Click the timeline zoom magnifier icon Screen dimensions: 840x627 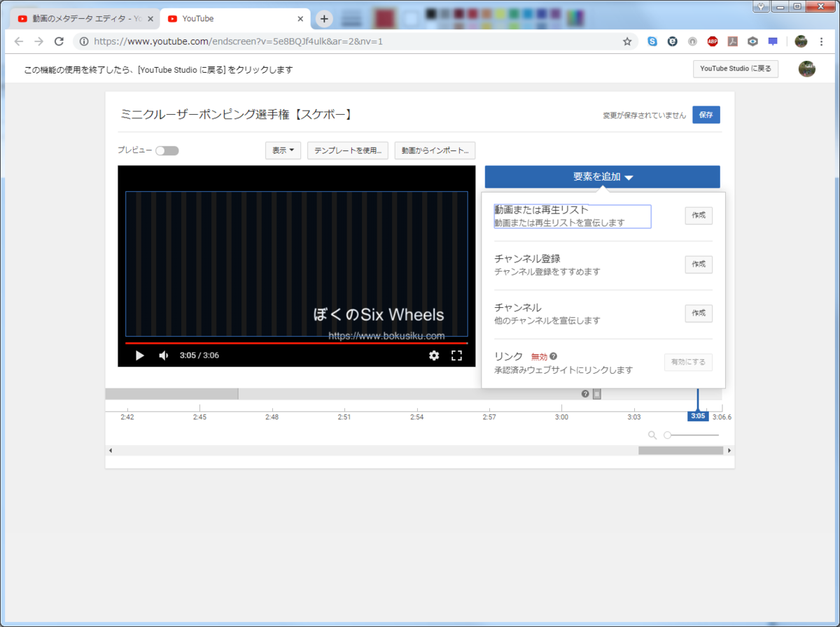(x=652, y=435)
